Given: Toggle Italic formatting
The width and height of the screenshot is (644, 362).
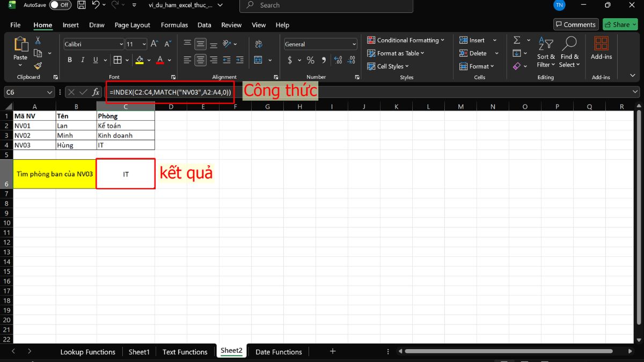Looking at the screenshot, I should coord(84,60).
